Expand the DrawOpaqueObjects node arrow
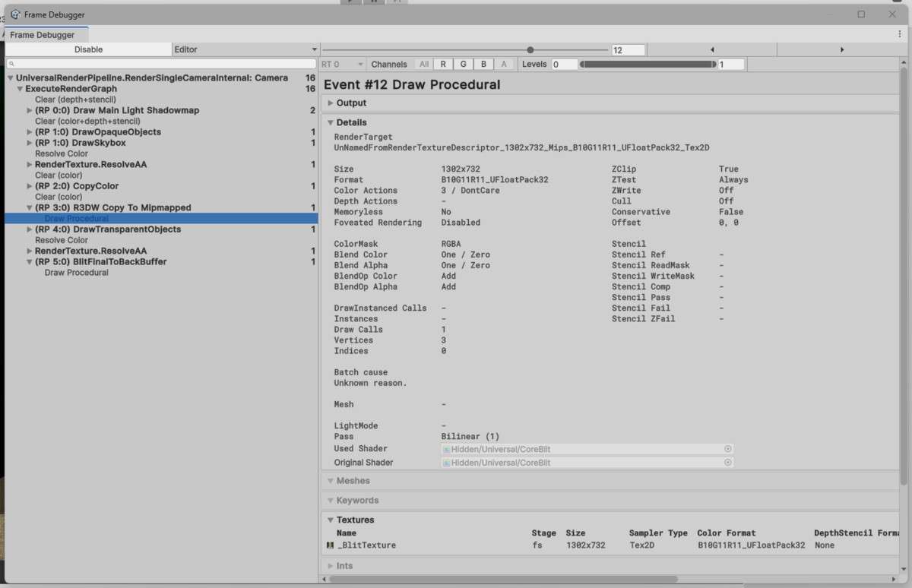The image size is (912, 588). pyautogui.click(x=30, y=132)
